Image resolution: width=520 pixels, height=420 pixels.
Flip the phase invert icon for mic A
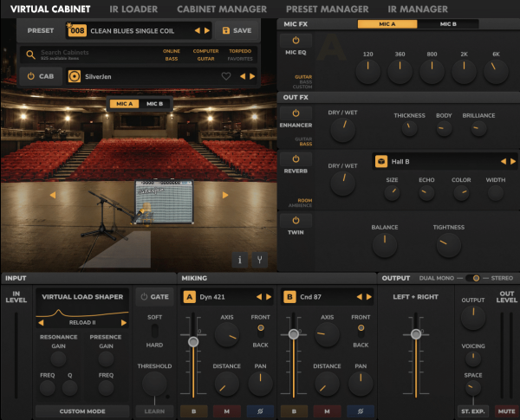pyautogui.click(x=258, y=410)
